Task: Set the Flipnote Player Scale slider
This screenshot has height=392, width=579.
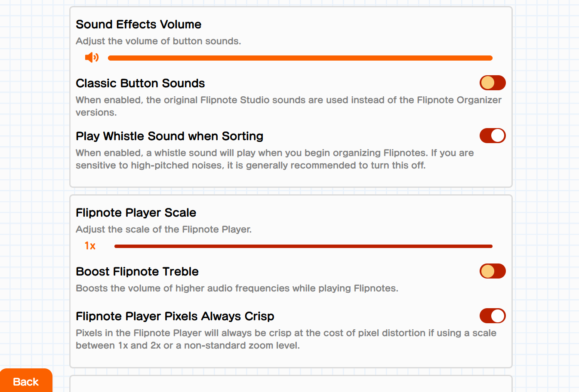Action: (303, 246)
